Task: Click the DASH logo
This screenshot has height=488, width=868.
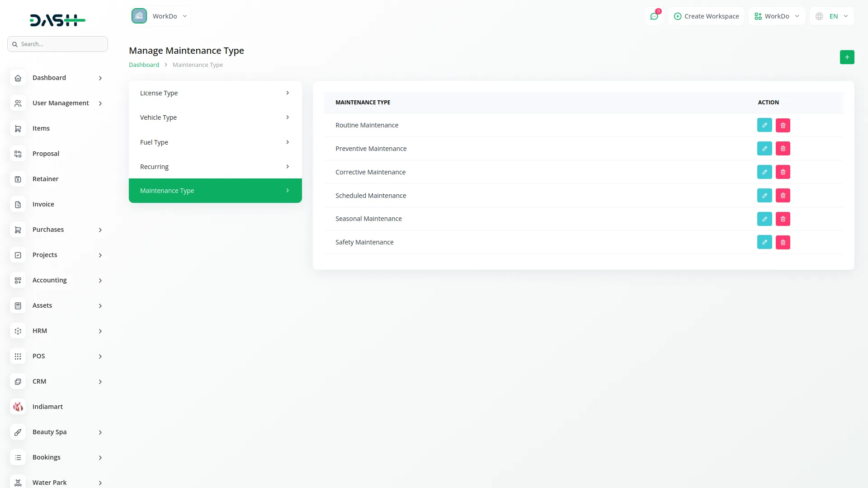Action: point(57,20)
